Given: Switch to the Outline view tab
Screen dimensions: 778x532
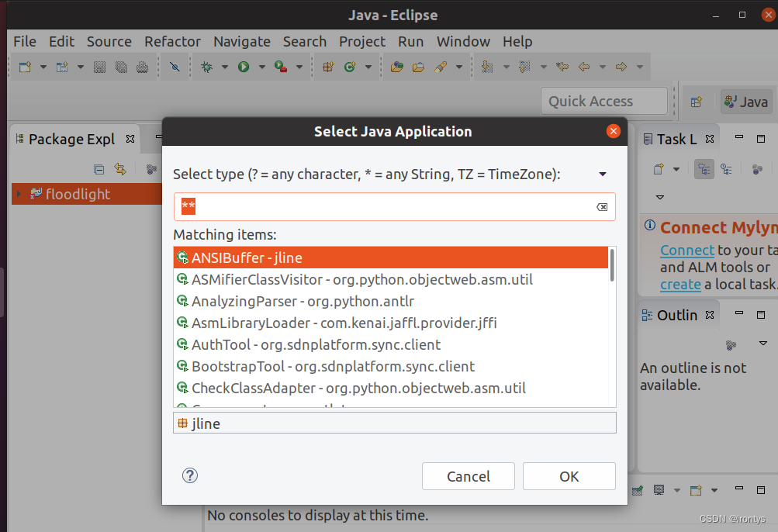Looking at the screenshot, I should (677, 315).
